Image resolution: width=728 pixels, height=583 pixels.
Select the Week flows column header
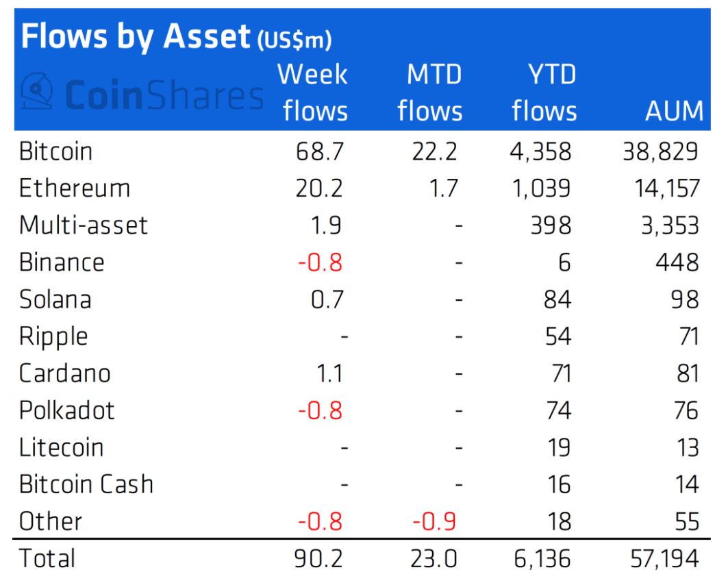314,93
